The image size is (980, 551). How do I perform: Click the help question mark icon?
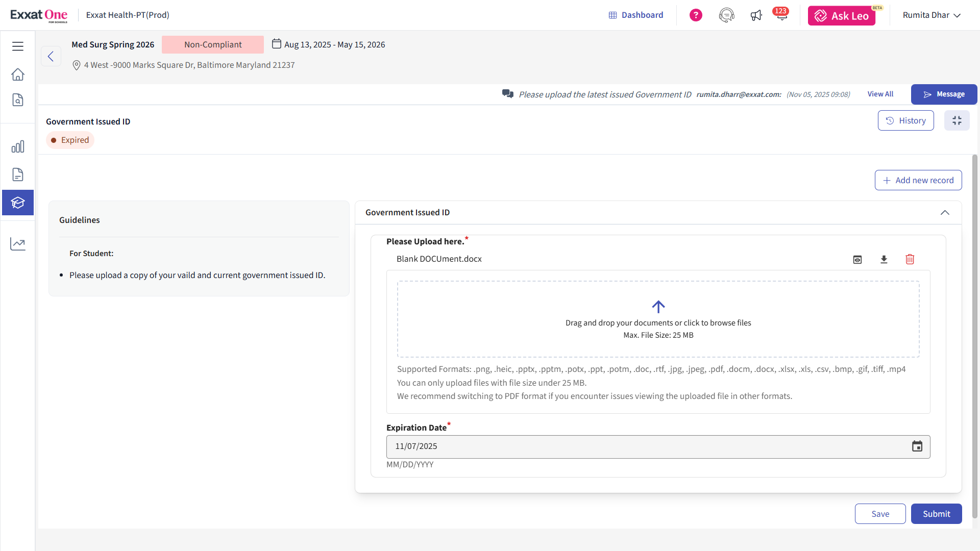coord(696,15)
